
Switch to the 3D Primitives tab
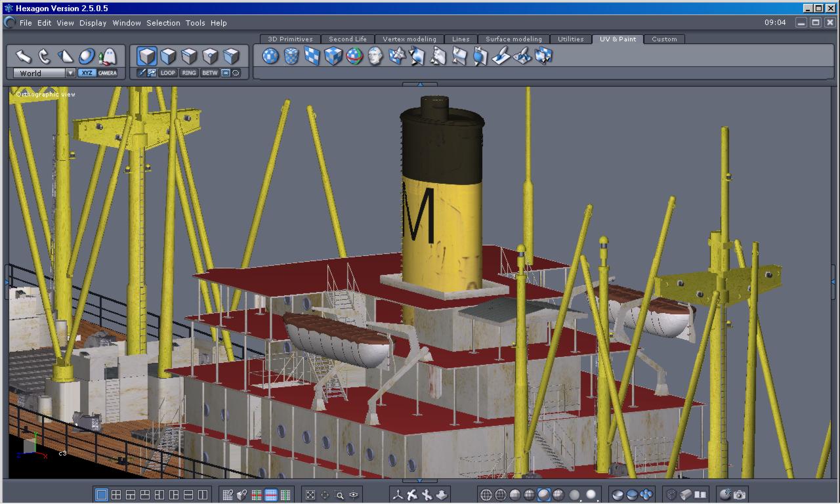(x=291, y=39)
